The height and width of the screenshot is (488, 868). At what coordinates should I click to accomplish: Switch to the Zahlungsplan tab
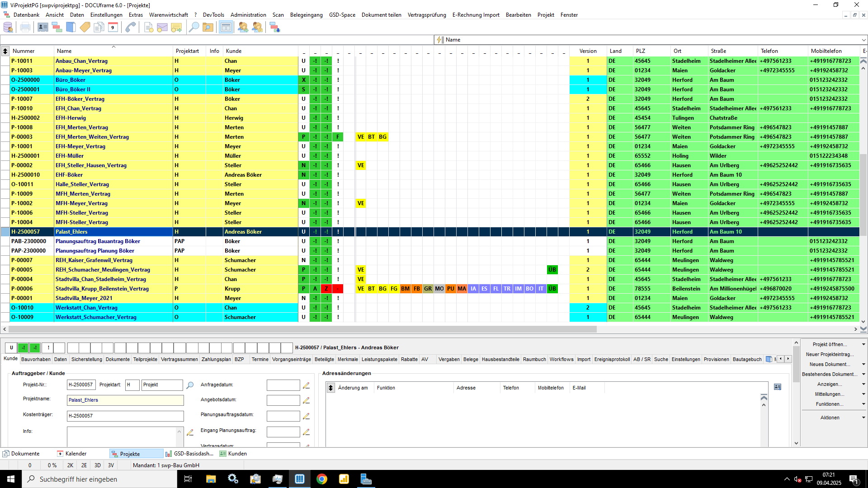(216, 360)
